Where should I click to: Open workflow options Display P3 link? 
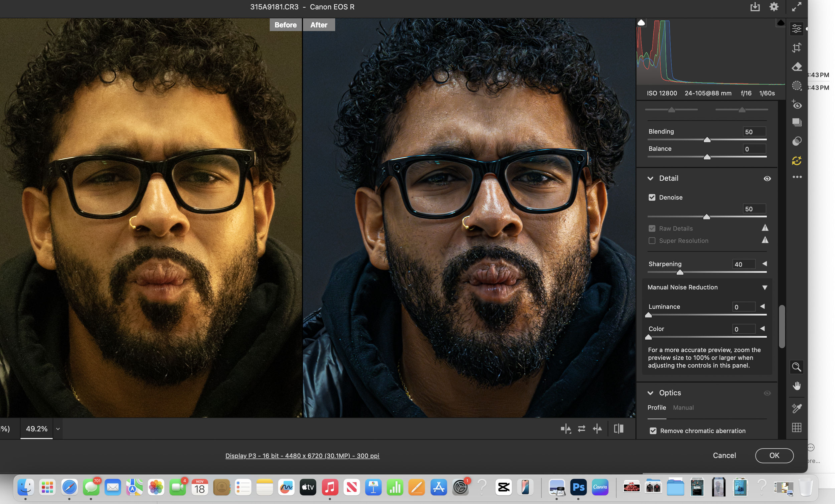point(302,456)
